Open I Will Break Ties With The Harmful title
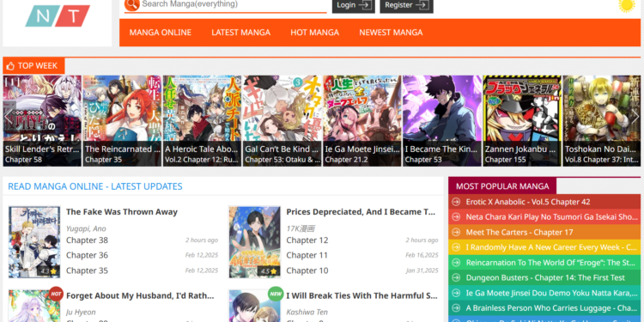The height and width of the screenshot is (322, 644). [361, 295]
